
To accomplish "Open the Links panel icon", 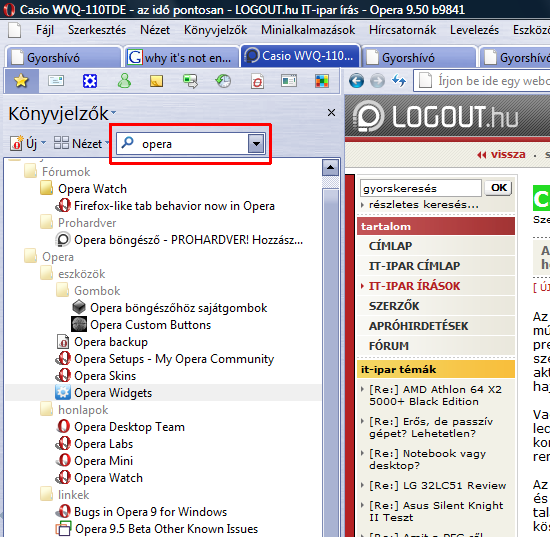I will [257, 82].
